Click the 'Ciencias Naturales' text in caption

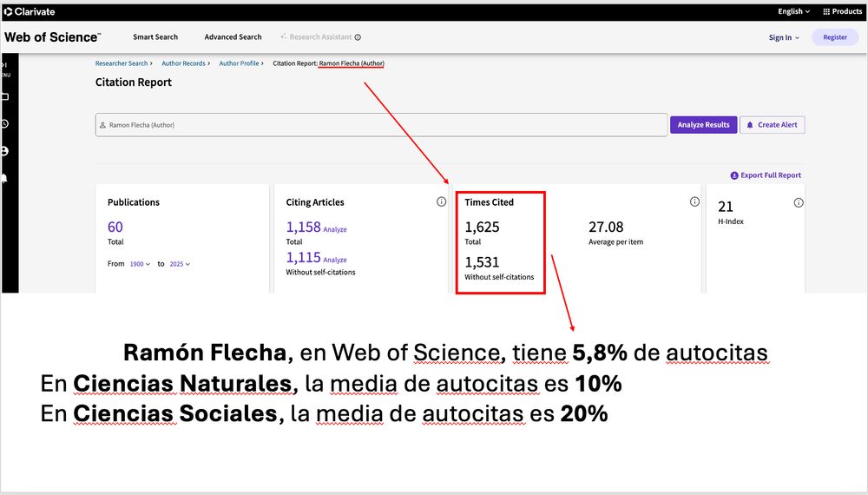pos(182,384)
